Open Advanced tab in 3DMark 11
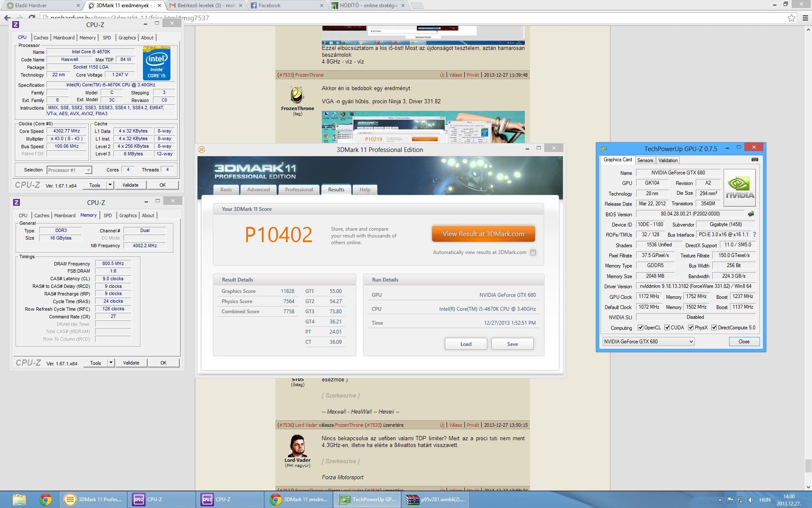812x508 pixels. point(258,190)
